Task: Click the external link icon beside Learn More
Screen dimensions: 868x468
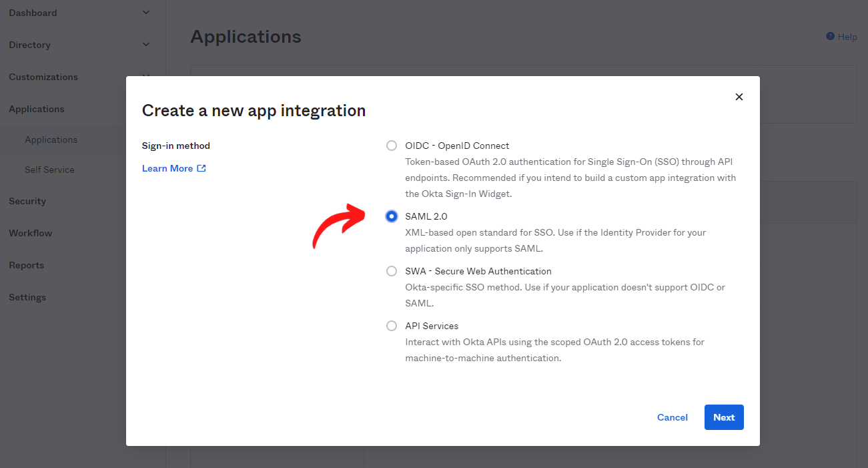Action: pyautogui.click(x=201, y=168)
